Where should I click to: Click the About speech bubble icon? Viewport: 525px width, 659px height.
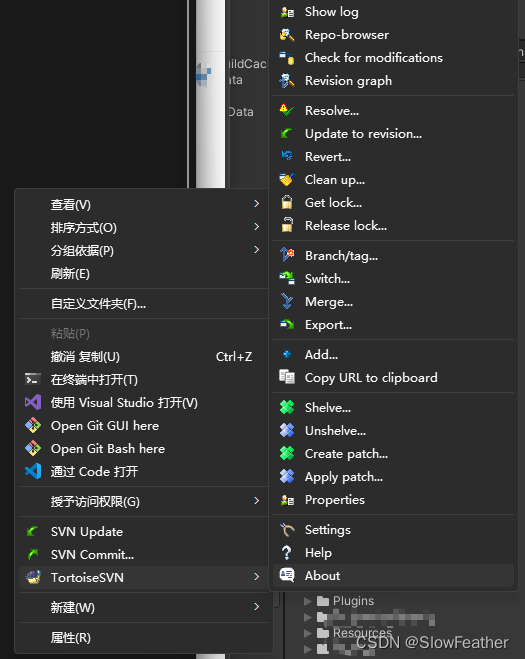click(287, 575)
